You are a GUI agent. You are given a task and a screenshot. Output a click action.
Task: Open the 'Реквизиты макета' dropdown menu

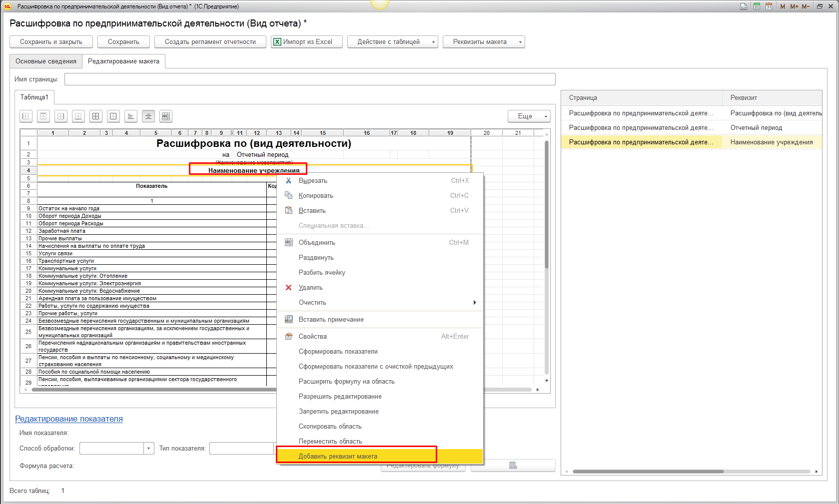(483, 42)
